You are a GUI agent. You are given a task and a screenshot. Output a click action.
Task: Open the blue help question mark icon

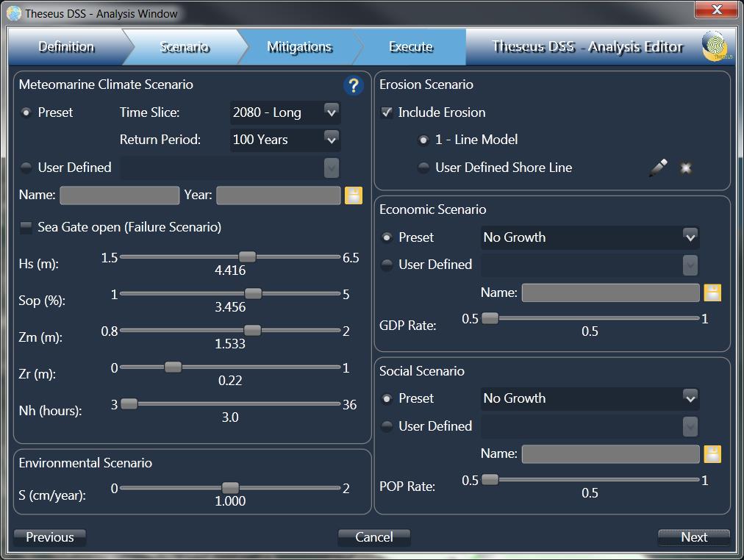(x=353, y=86)
